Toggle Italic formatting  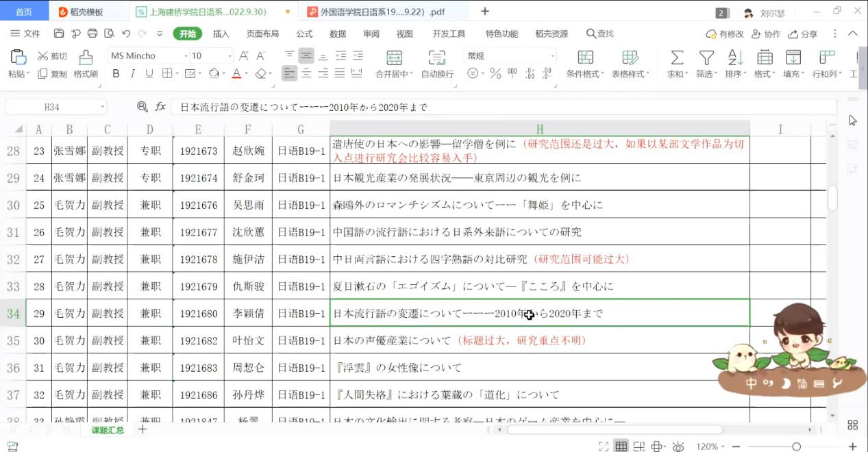click(x=133, y=73)
